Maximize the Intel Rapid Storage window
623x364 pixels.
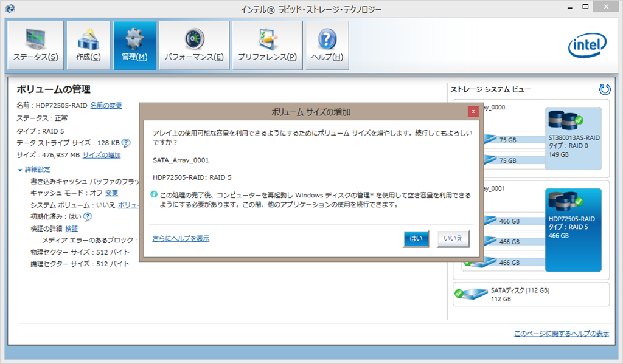(585, 7)
